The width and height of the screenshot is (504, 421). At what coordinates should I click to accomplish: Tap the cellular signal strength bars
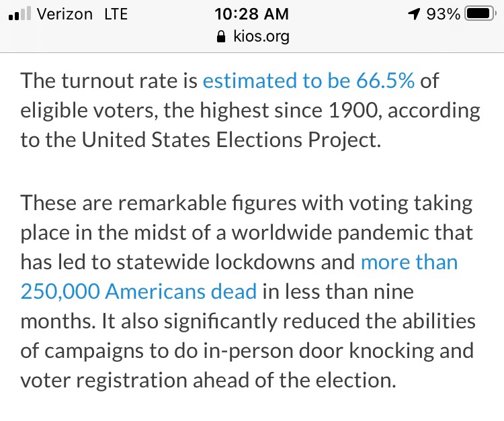pos(19,14)
